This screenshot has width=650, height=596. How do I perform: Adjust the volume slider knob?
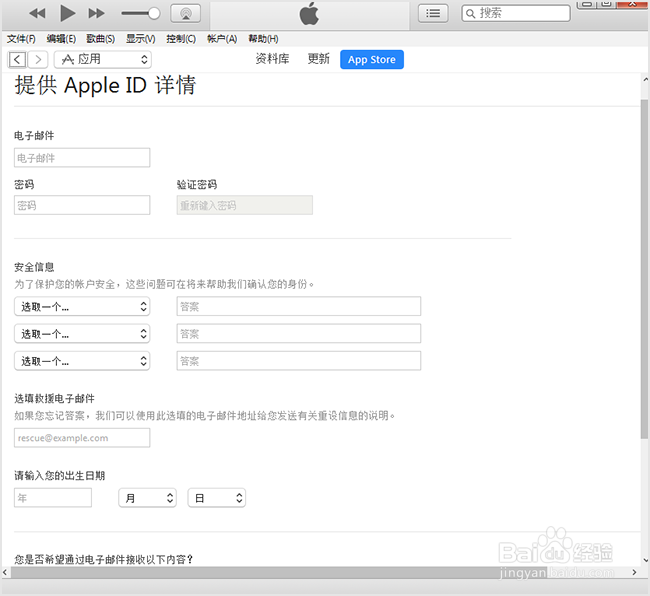(x=154, y=13)
